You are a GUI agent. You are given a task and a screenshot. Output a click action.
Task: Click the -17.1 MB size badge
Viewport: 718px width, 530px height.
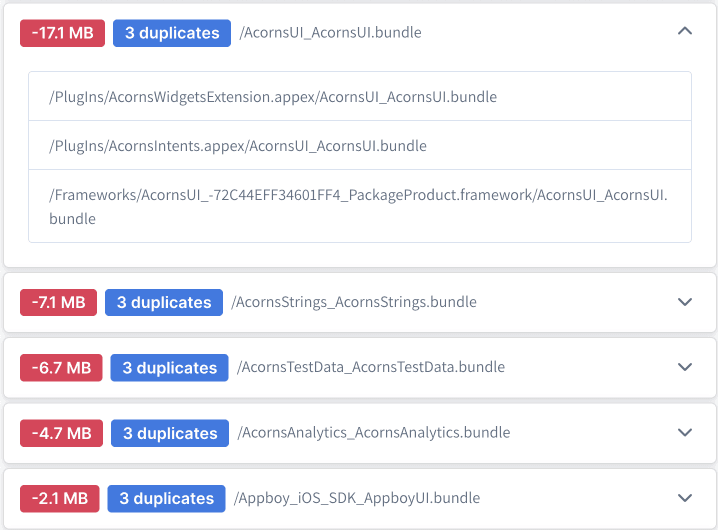63,33
